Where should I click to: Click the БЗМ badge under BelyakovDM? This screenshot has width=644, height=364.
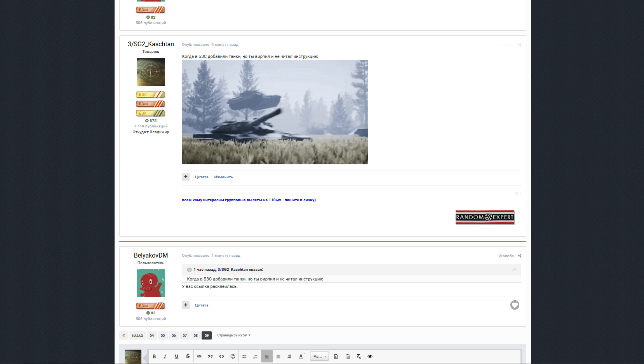click(x=151, y=306)
